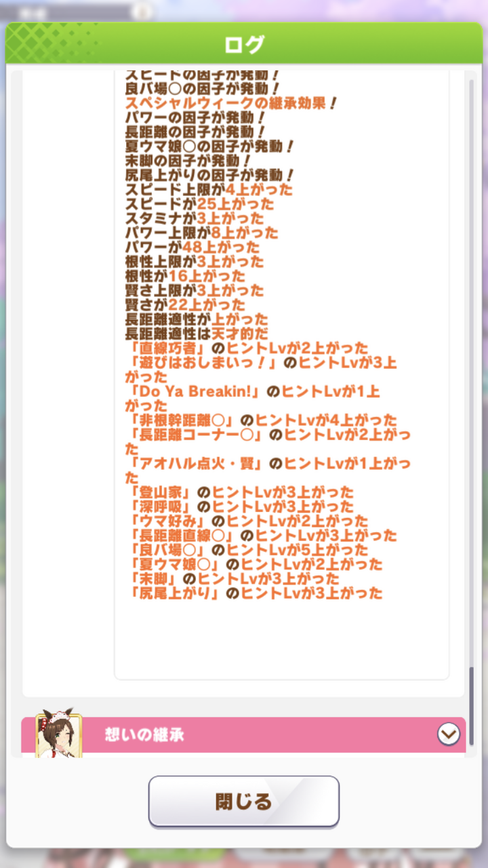Click the line パワー上限が8上がった
Viewport: 488px width, 868px height.
point(202,232)
